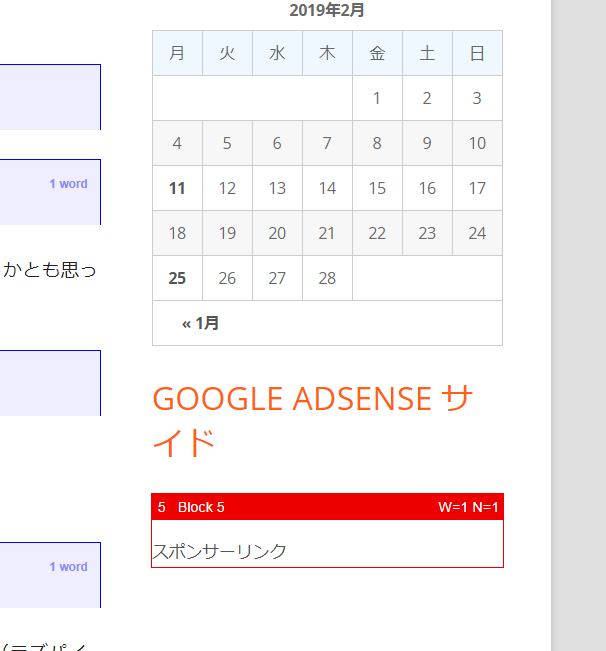This screenshot has width=606, height=651.
Task: Open the « 1月 previous month link
Action: (200, 323)
